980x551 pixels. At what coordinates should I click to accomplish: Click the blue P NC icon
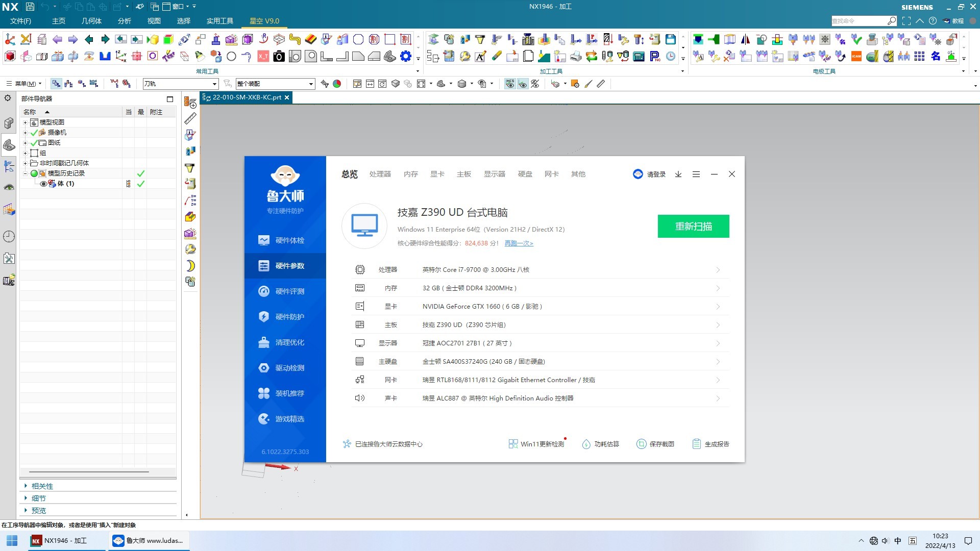tap(655, 56)
